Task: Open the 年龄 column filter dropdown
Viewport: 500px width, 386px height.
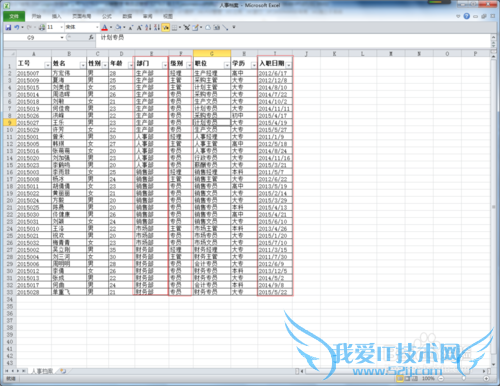Action: pyautogui.click(x=131, y=65)
